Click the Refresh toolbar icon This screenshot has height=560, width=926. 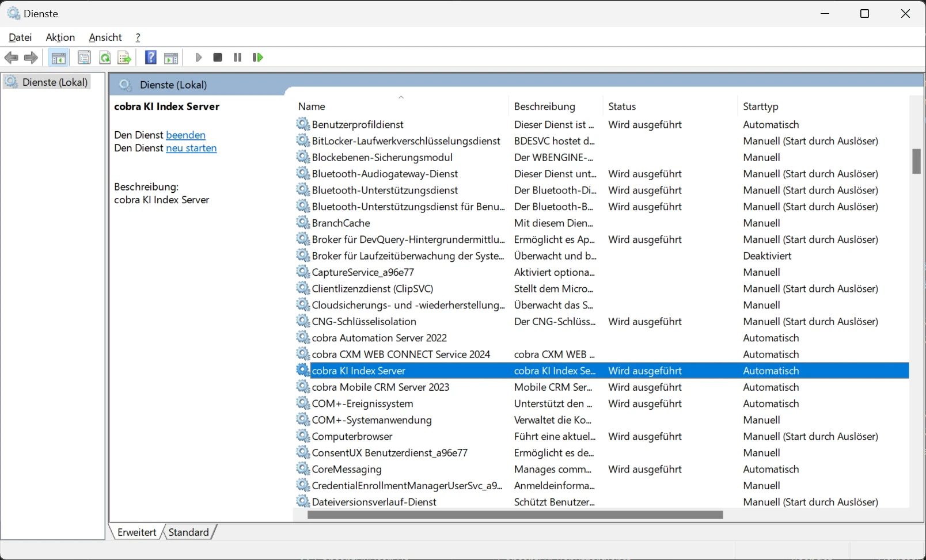coord(105,58)
